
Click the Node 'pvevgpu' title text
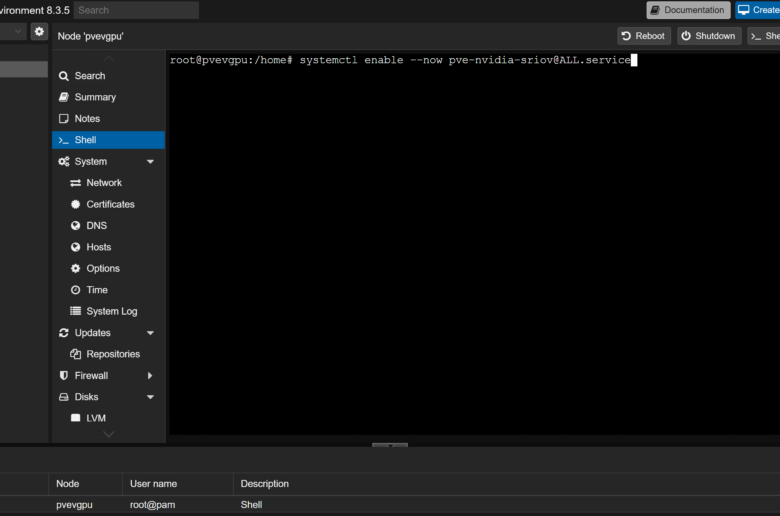[90, 36]
